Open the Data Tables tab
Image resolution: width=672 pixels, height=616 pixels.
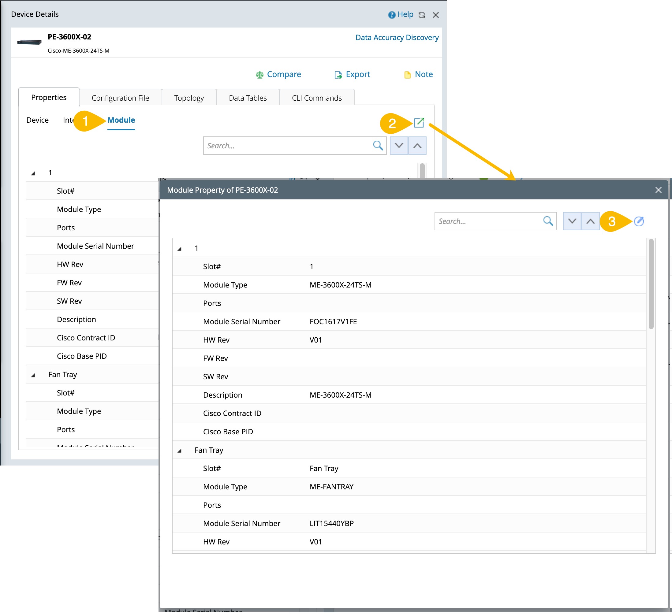click(248, 98)
